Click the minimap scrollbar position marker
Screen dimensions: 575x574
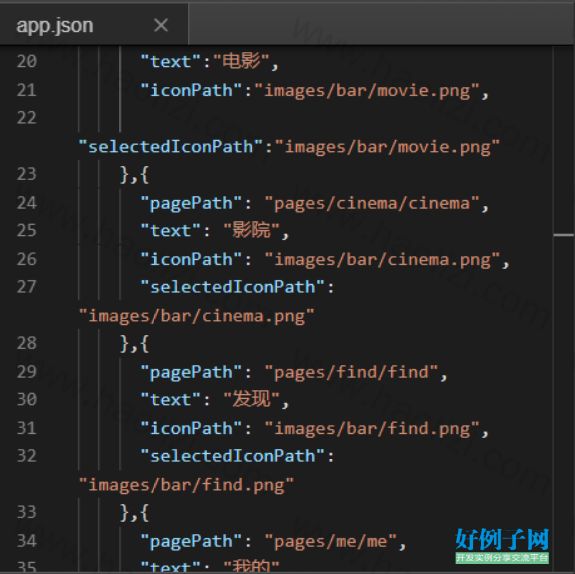pos(564,235)
